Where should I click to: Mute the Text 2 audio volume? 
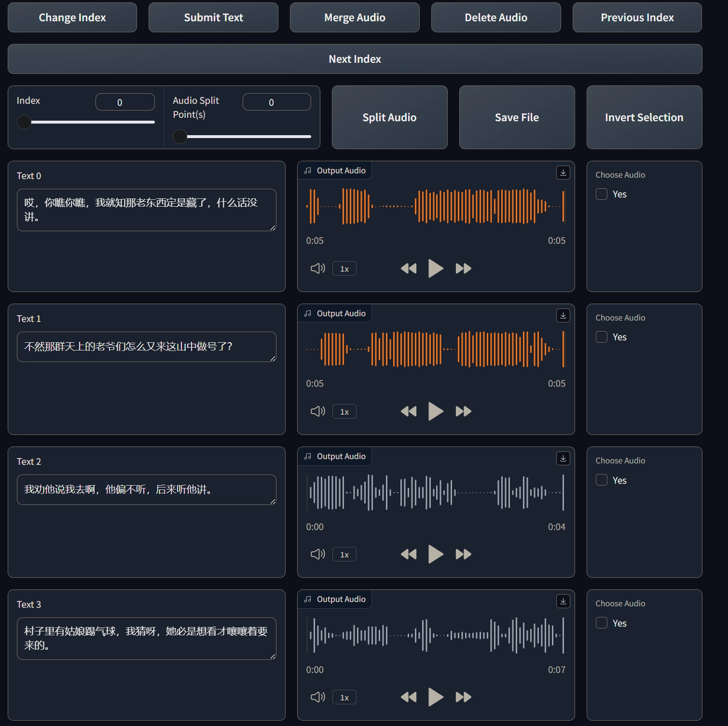point(317,554)
